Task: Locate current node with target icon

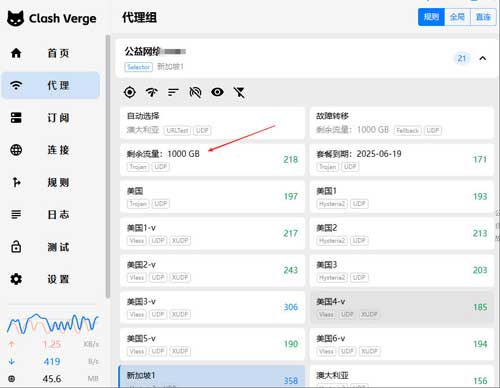Action: pyautogui.click(x=130, y=92)
